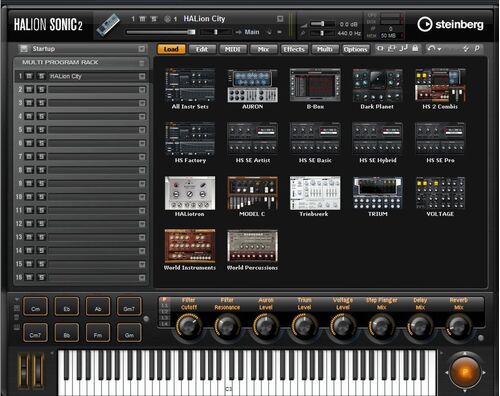Click the undo arrow in toolbar

432,49
